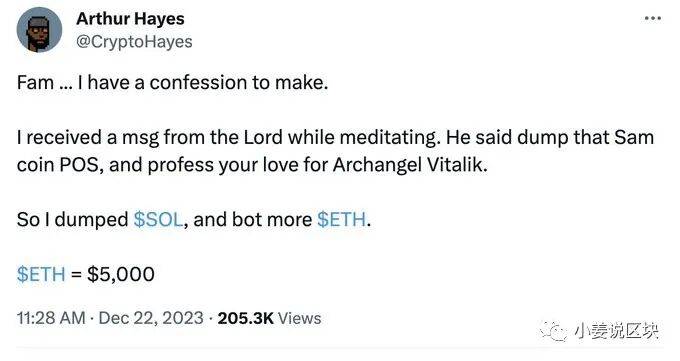Viewport: 680px width, 361px height.
Task: Click the 11:28 AM timestamp
Action: [x=51, y=318]
